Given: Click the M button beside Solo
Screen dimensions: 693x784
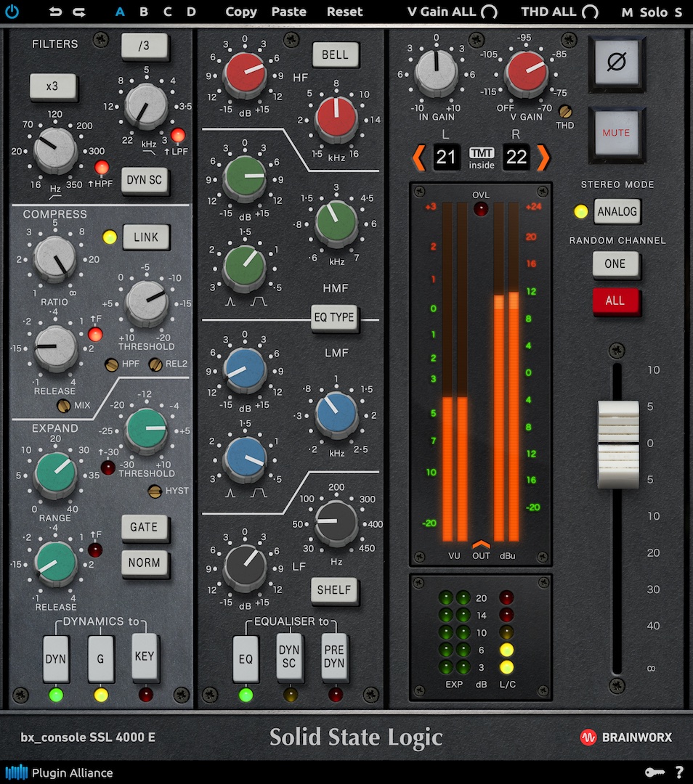Looking at the screenshot, I should pos(627,12).
